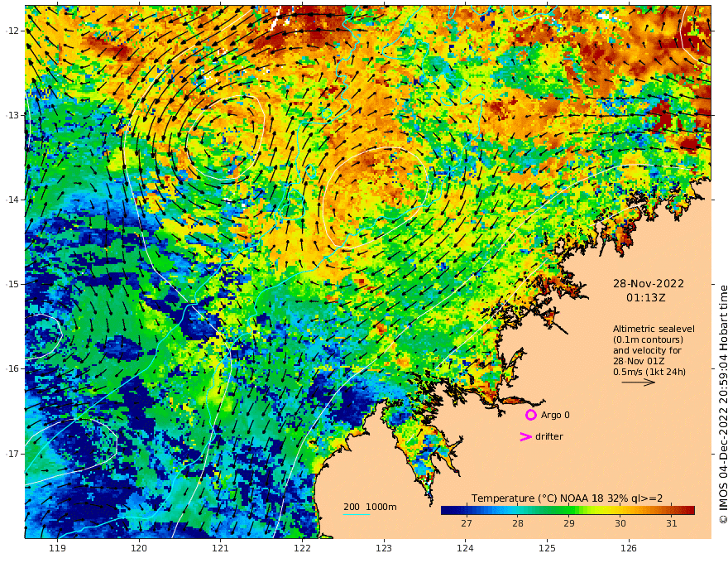Click longitude axis label 125
This screenshot has height=563, width=728.
point(547,548)
